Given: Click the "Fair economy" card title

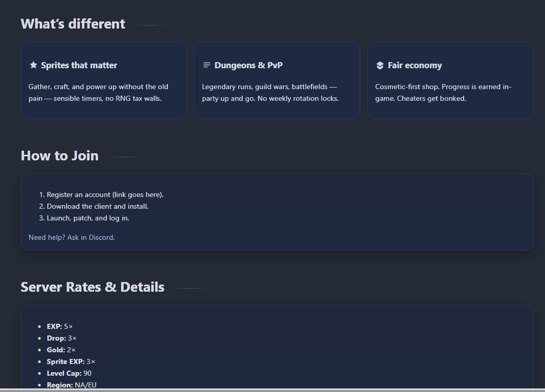Looking at the screenshot, I should click(415, 65).
